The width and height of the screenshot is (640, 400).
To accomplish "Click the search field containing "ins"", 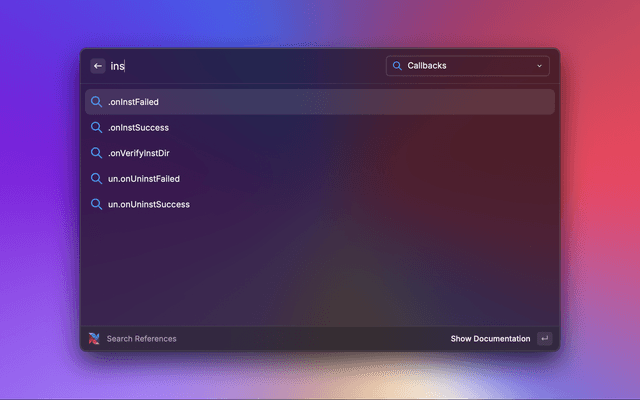I will pos(240,66).
